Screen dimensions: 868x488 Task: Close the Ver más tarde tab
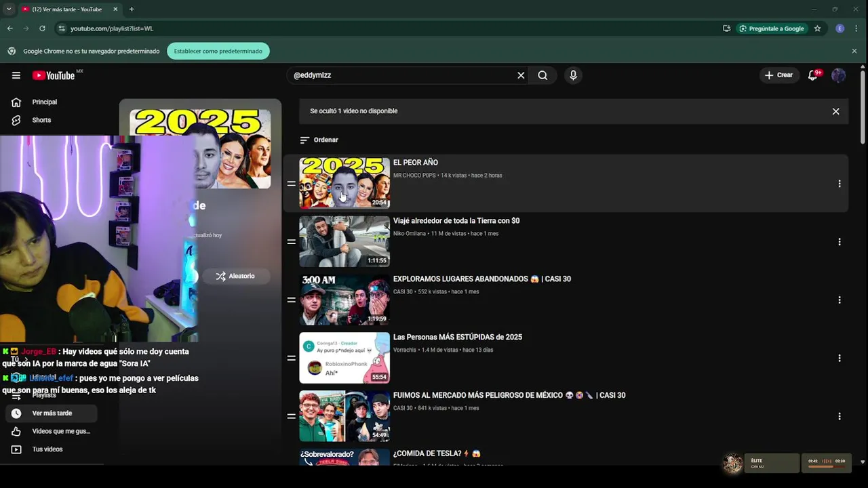(115, 9)
